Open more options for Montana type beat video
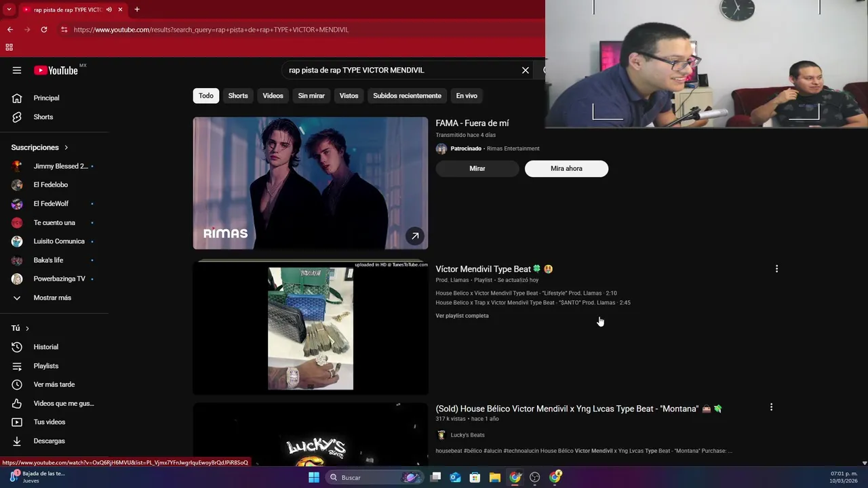The height and width of the screenshot is (488, 868). (x=771, y=407)
